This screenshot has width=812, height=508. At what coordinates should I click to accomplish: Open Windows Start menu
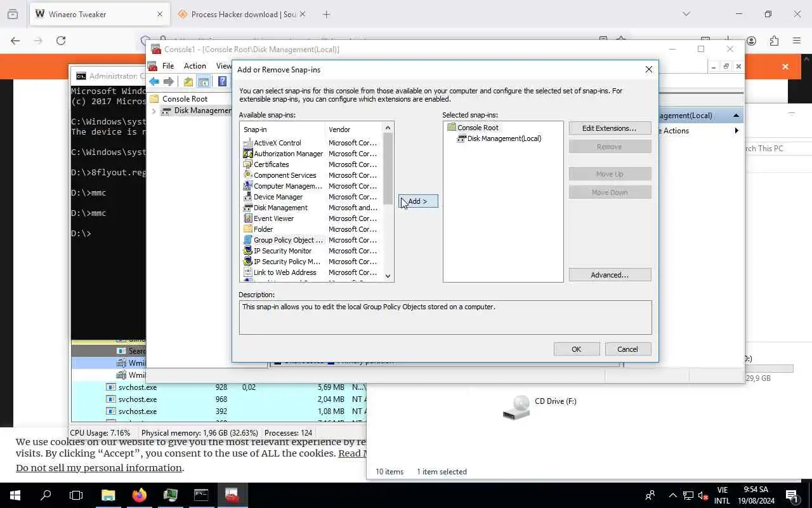point(15,495)
